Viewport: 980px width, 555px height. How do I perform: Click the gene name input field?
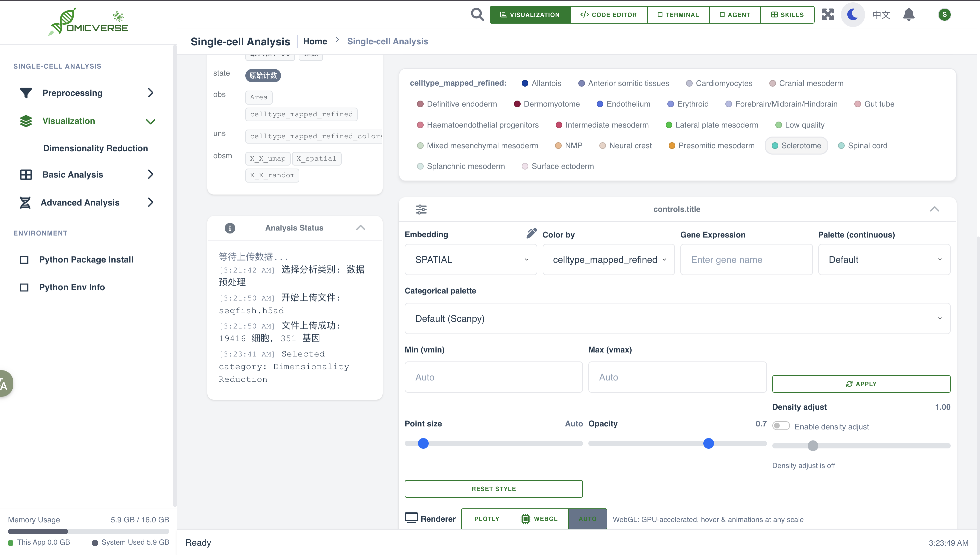click(x=746, y=260)
